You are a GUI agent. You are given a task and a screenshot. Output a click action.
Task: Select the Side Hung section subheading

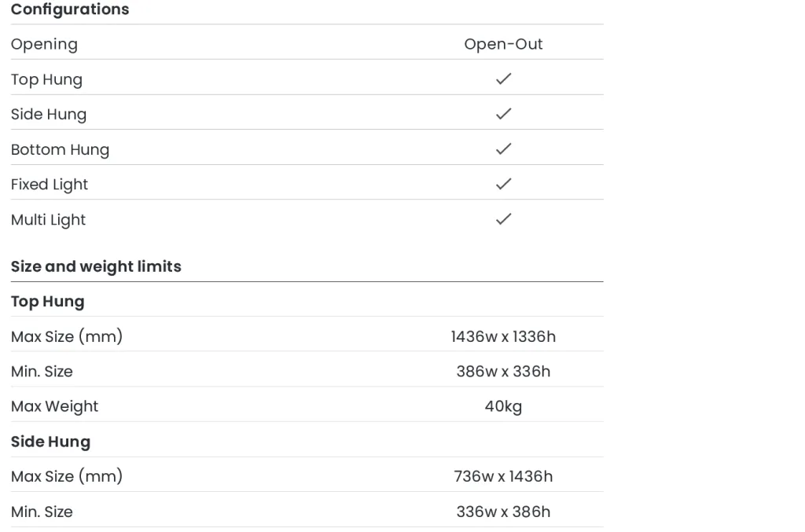pos(50,442)
